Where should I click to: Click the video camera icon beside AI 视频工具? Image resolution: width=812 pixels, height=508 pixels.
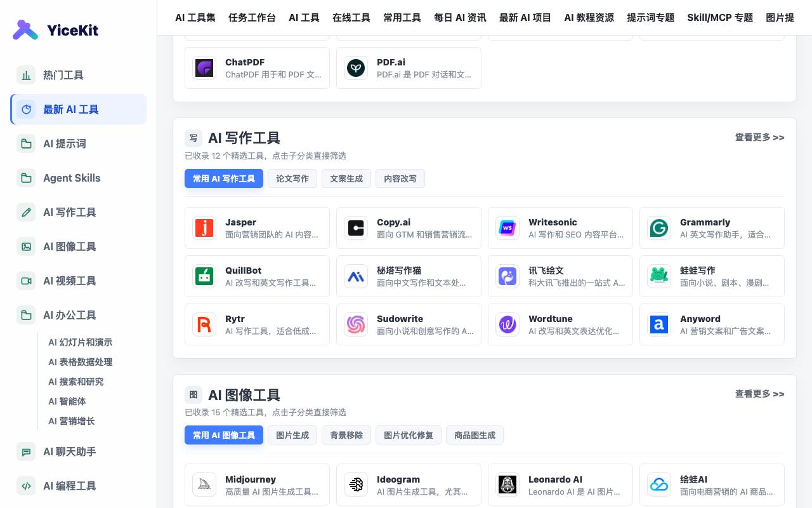coord(26,281)
